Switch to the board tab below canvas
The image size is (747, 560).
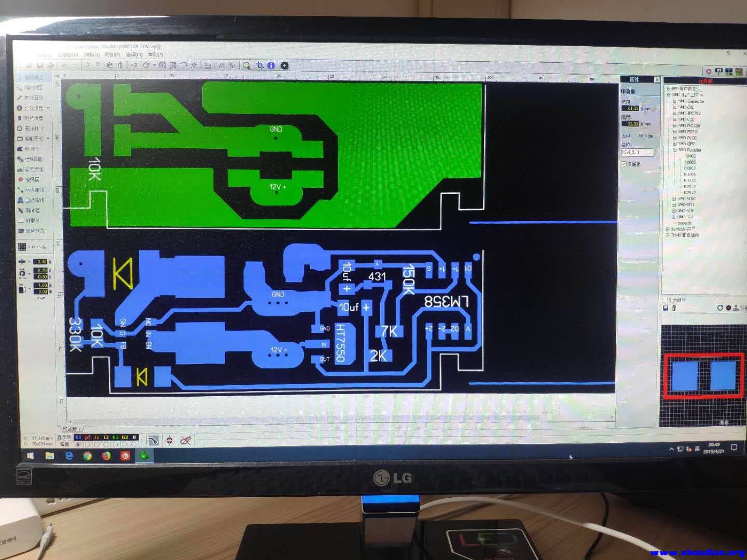click(x=72, y=429)
